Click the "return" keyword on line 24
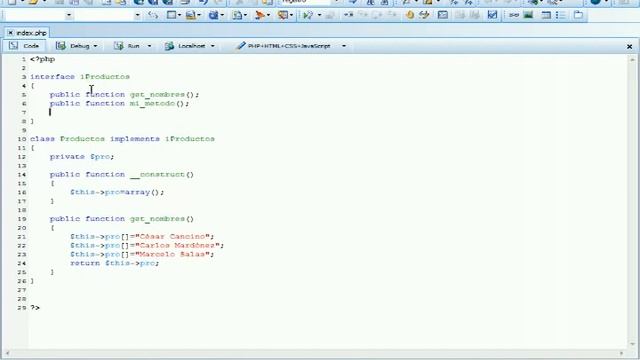This screenshot has width=640, height=360. coord(85,263)
